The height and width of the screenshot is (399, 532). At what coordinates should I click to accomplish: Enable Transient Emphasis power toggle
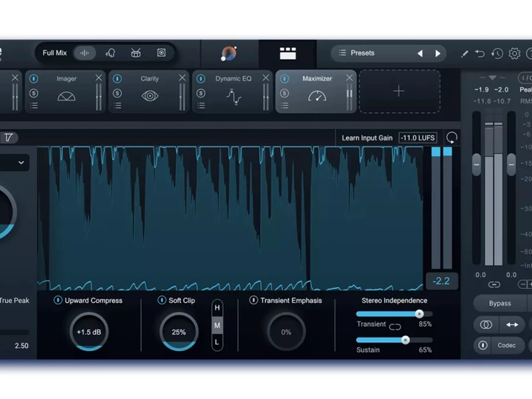253,300
